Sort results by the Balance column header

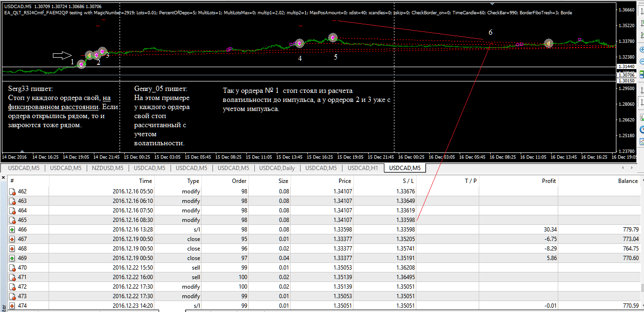point(599,181)
